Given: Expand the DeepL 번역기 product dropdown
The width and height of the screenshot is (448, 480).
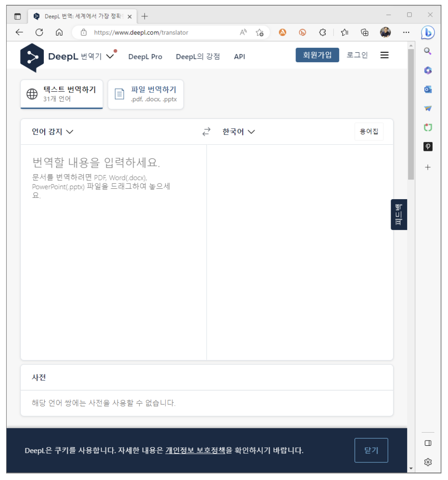Looking at the screenshot, I should (x=110, y=56).
